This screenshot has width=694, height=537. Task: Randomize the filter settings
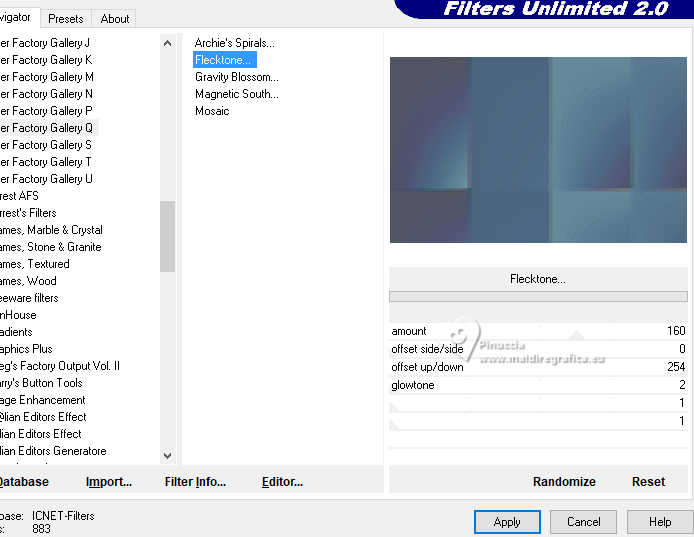click(564, 482)
